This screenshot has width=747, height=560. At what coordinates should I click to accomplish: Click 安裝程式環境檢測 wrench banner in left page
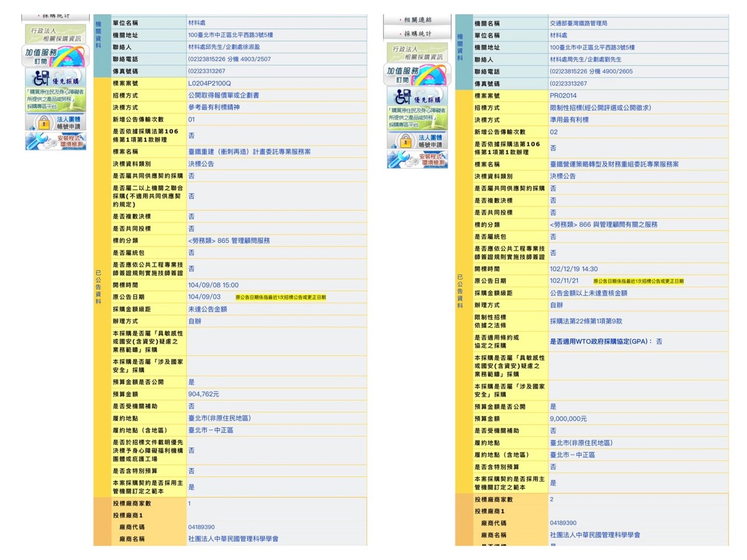56,141
